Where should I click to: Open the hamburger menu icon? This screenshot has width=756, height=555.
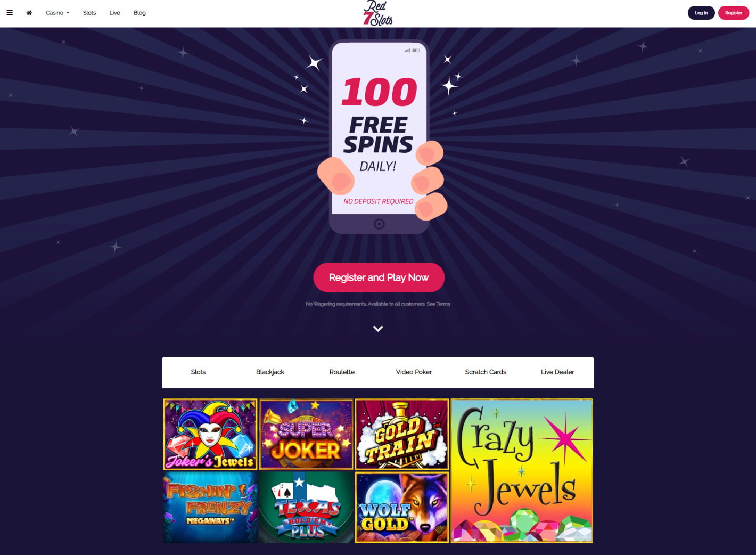10,13
